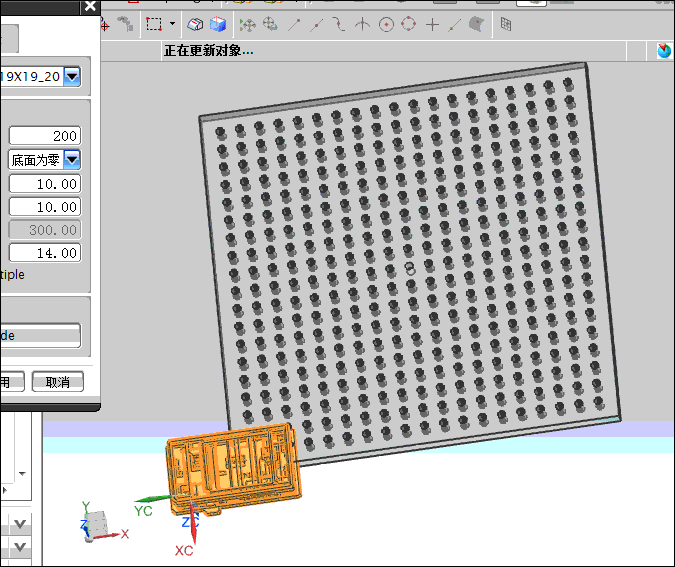Image resolution: width=675 pixels, height=567 pixels.
Task: Click the upper chevron expander in left panel
Action: [20, 524]
